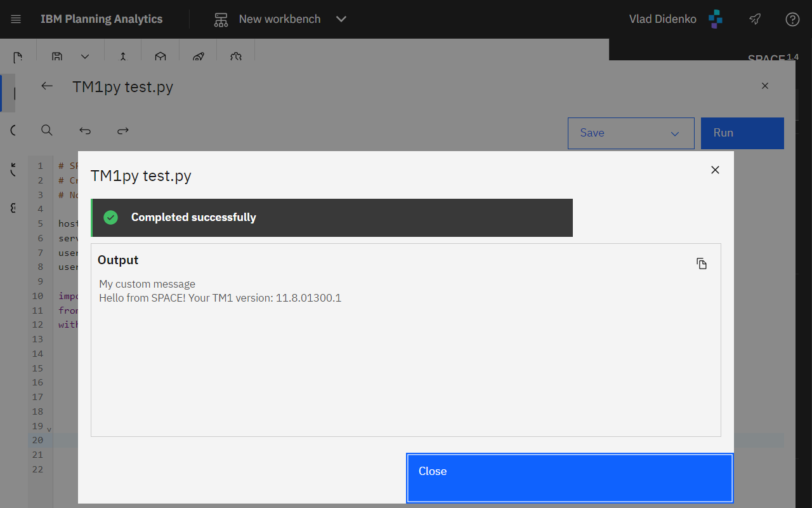Open the New workbench dropdown chevron
This screenshot has width=812, height=508.
(x=341, y=19)
